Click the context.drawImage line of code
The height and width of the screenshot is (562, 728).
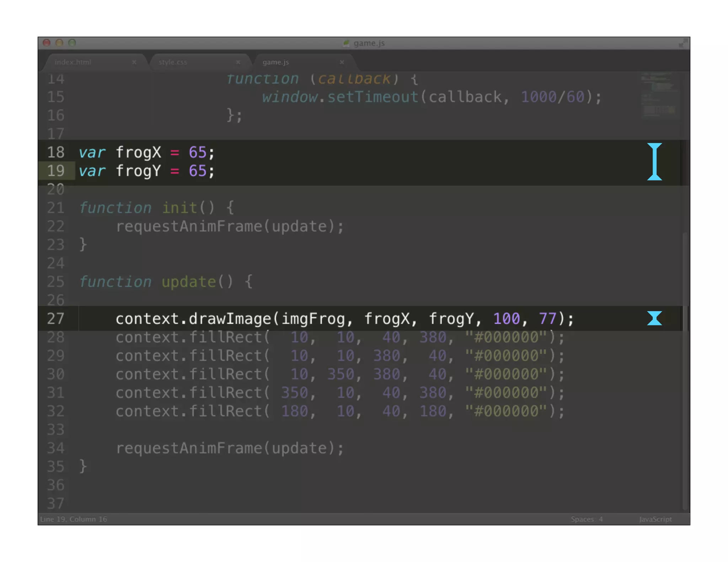(x=344, y=319)
